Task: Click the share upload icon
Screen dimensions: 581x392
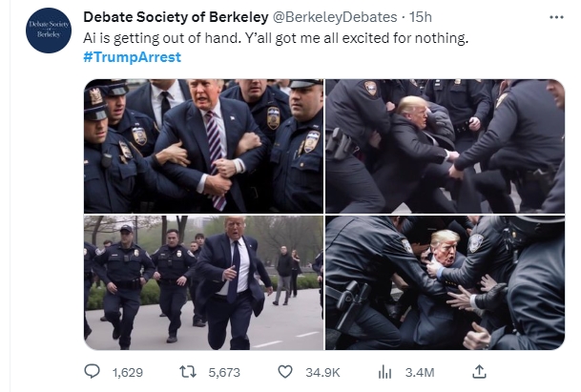Action: coord(479,372)
